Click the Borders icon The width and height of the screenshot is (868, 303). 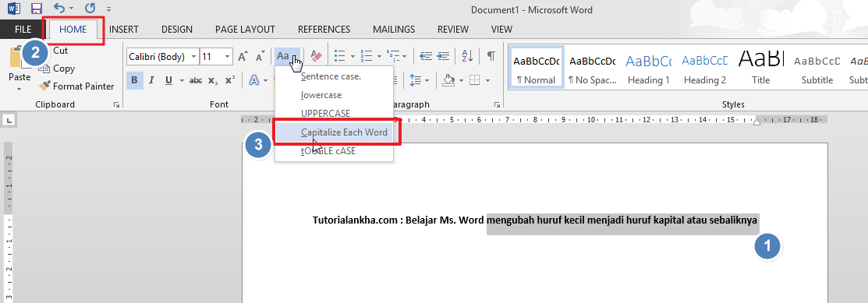(x=474, y=80)
